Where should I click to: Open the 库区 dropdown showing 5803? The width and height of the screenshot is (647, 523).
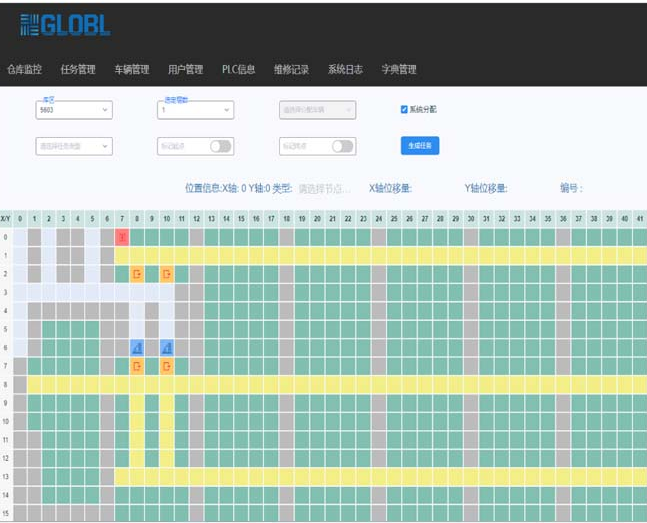(x=74, y=111)
